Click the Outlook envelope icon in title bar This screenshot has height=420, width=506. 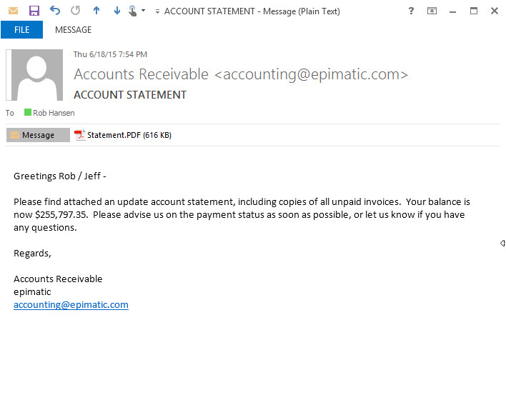coord(13,11)
